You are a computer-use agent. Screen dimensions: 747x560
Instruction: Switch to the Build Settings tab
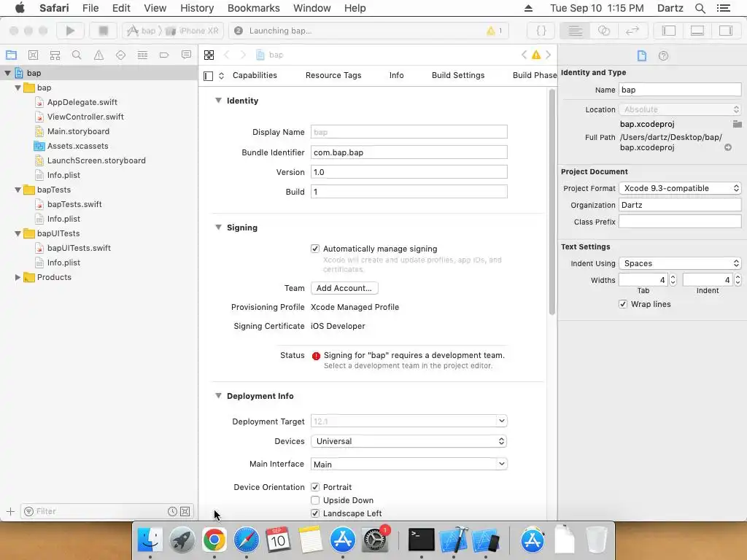coord(458,75)
